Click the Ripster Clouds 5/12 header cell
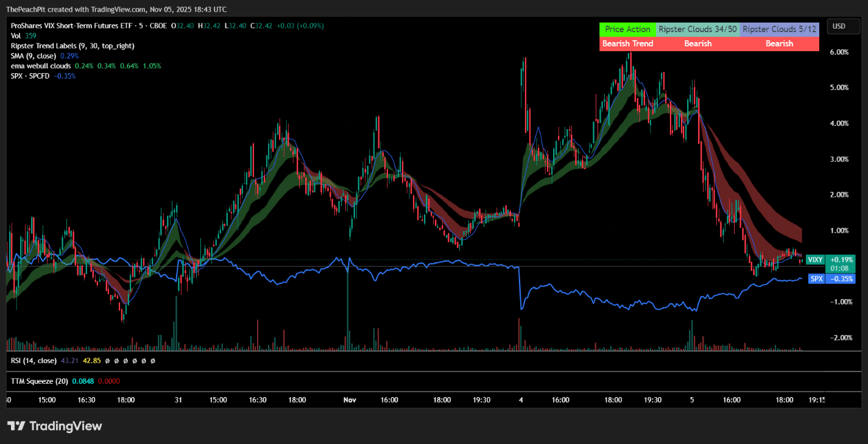This screenshot has height=444, width=868. (779, 29)
